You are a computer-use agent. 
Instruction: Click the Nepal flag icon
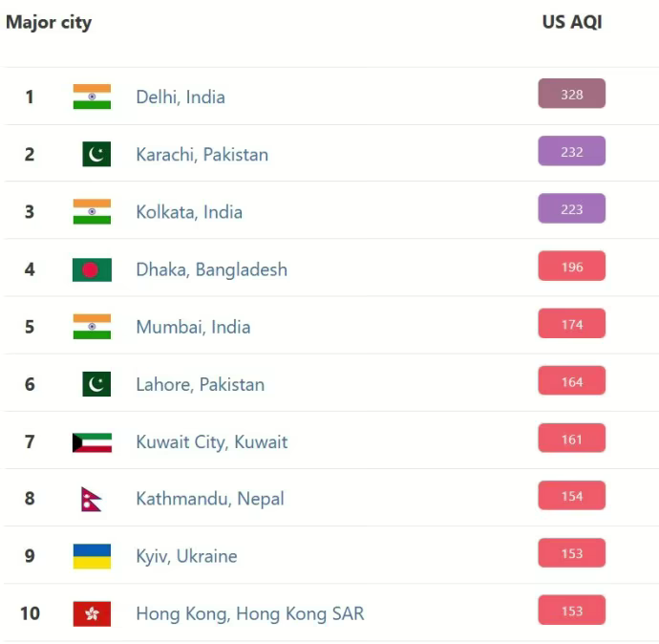[x=92, y=499]
